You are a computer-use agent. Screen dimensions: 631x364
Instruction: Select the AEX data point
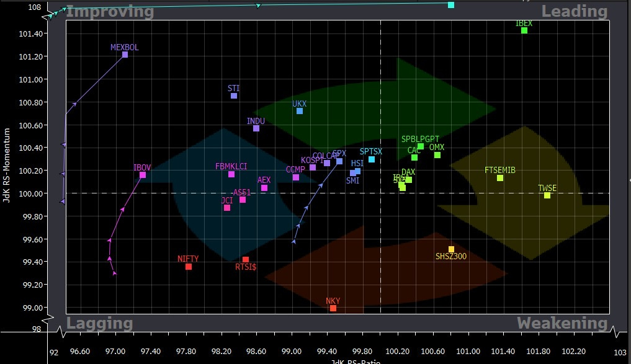(x=264, y=188)
